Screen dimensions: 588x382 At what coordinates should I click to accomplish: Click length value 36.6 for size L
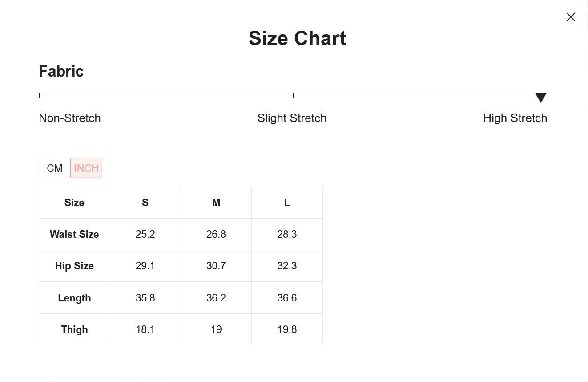pyautogui.click(x=287, y=298)
